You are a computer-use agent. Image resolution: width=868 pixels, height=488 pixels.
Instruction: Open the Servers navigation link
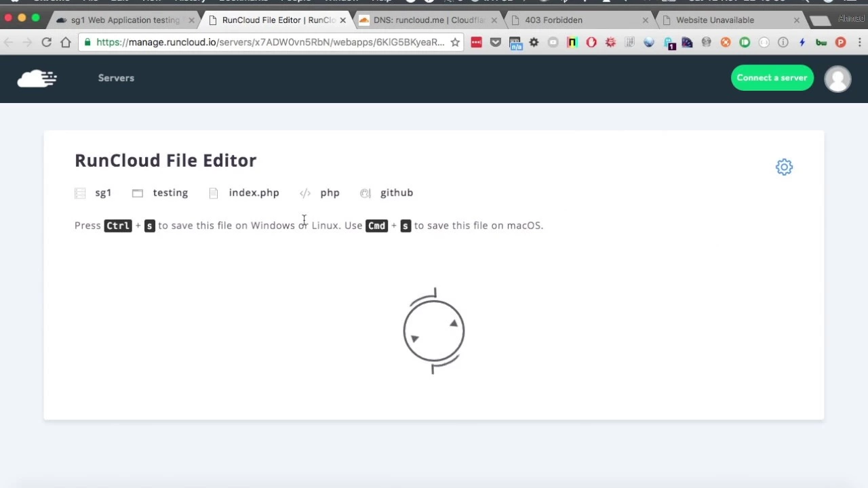click(116, 78)
